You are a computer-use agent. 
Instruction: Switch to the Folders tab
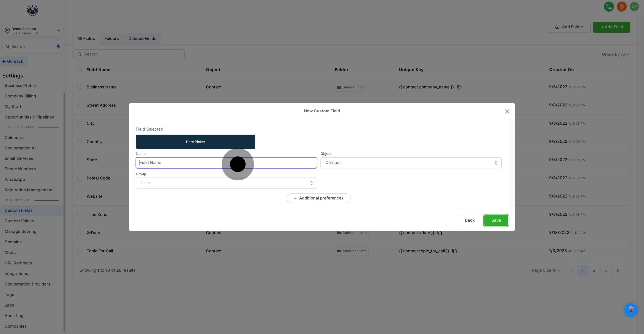(x=111, y=39)
